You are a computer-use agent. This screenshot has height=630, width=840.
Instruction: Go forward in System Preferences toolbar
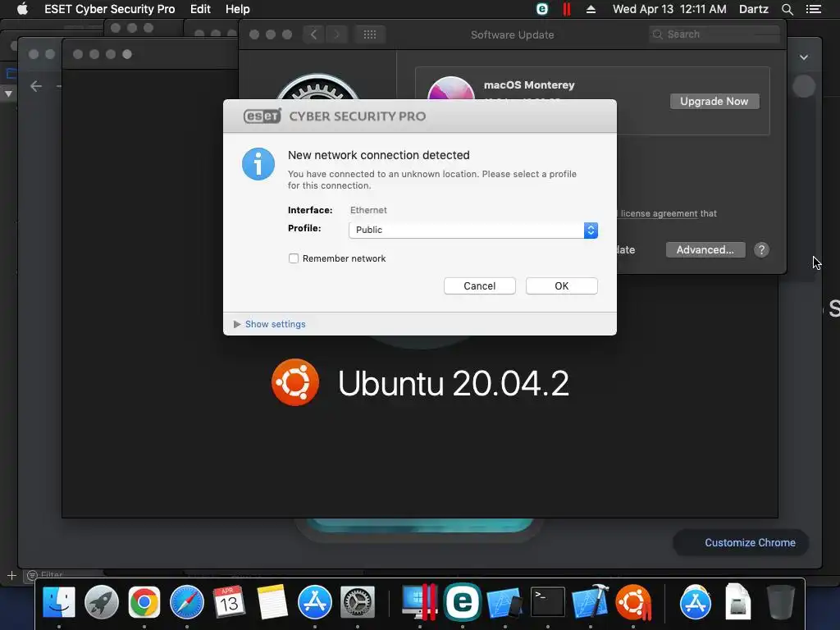click(x=336, y=34)
